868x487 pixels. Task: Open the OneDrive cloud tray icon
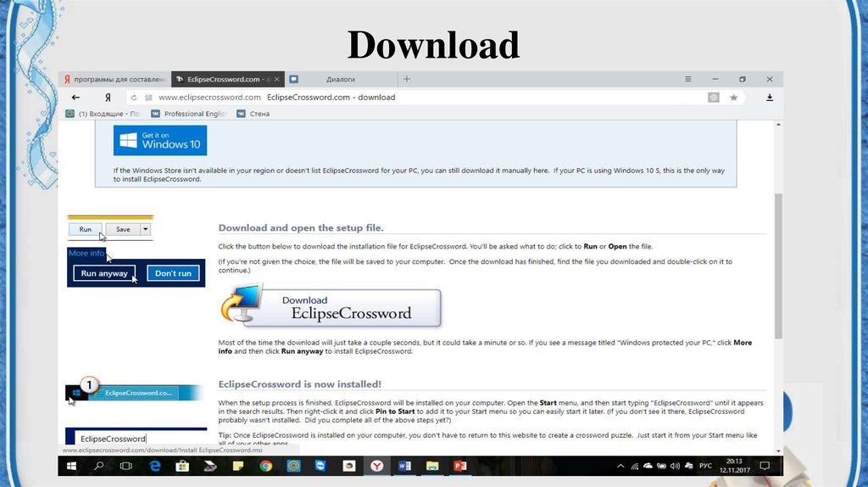pyautogui.click(x=648, y=466)
